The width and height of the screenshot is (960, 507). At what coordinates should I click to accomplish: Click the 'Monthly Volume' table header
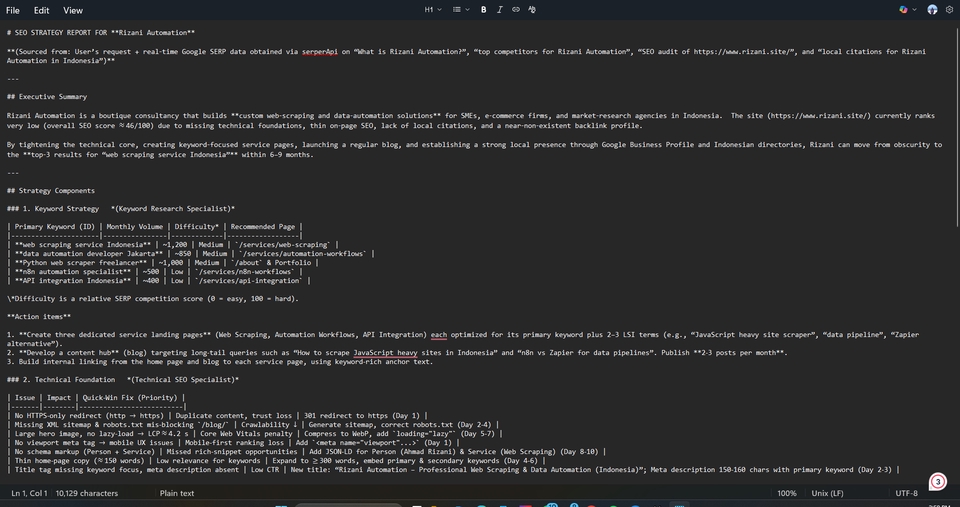coord(135,227)
